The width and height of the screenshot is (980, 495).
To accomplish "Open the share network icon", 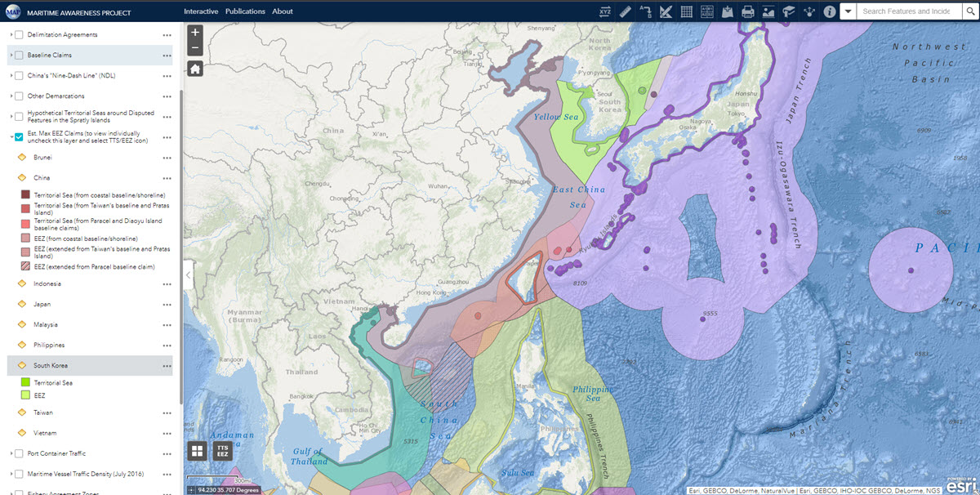I will [x=808, y=11].
